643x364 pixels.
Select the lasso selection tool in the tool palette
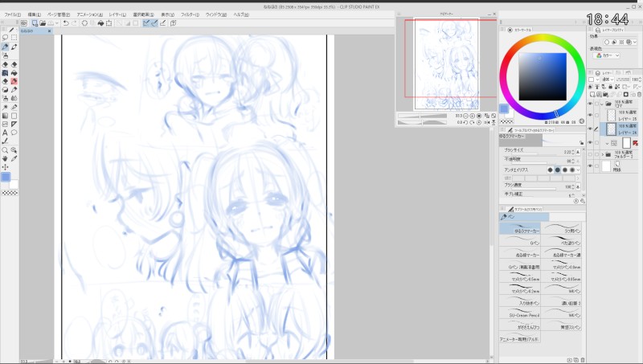[x=6, y=38]
